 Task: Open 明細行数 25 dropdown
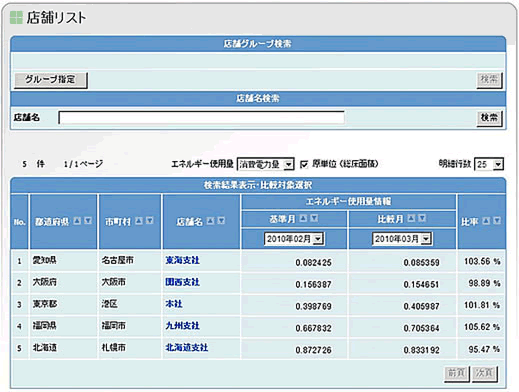489,164
